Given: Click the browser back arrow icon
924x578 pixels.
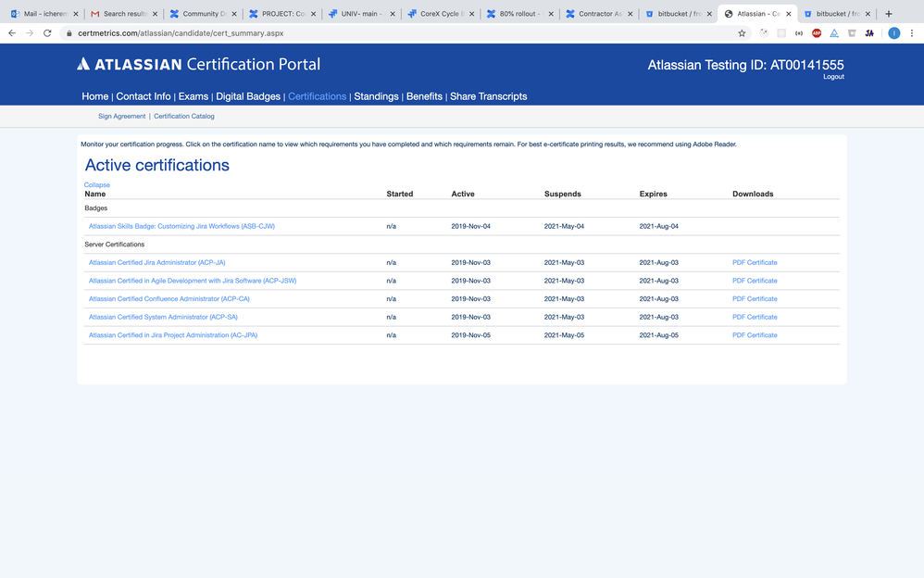Looking at the screenshot, I should coord(12,33).
